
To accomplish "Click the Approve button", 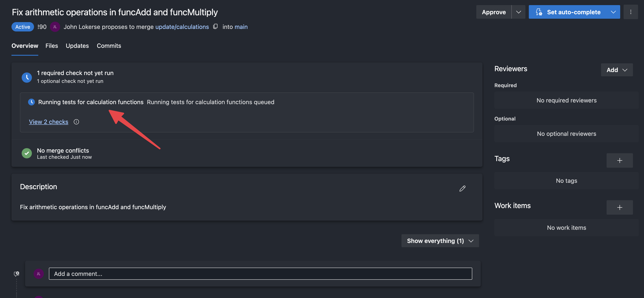I will (494, 12).
